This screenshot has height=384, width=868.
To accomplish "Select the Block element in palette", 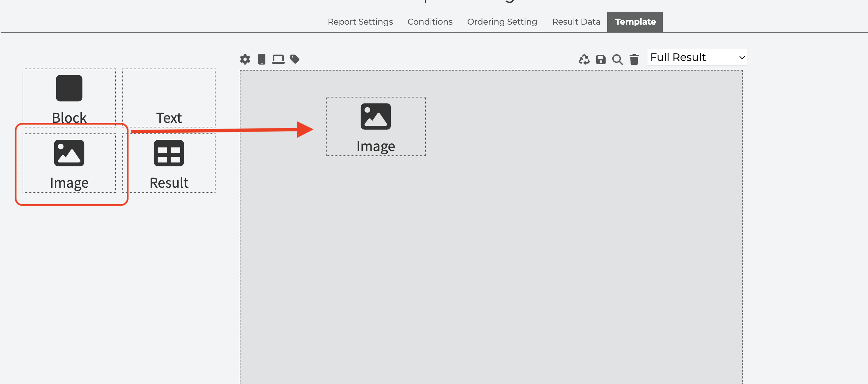I will tap(69, 98).
